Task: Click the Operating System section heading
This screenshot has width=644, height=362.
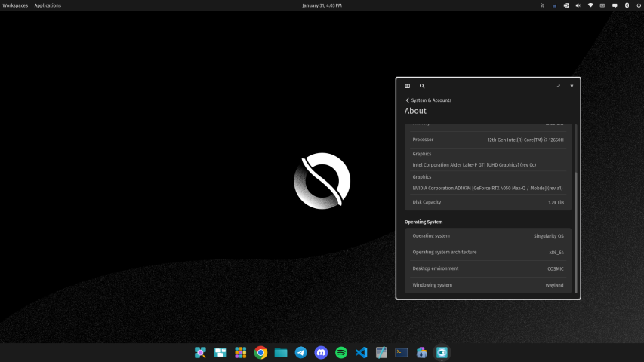Action: click(x=424, y=222)
